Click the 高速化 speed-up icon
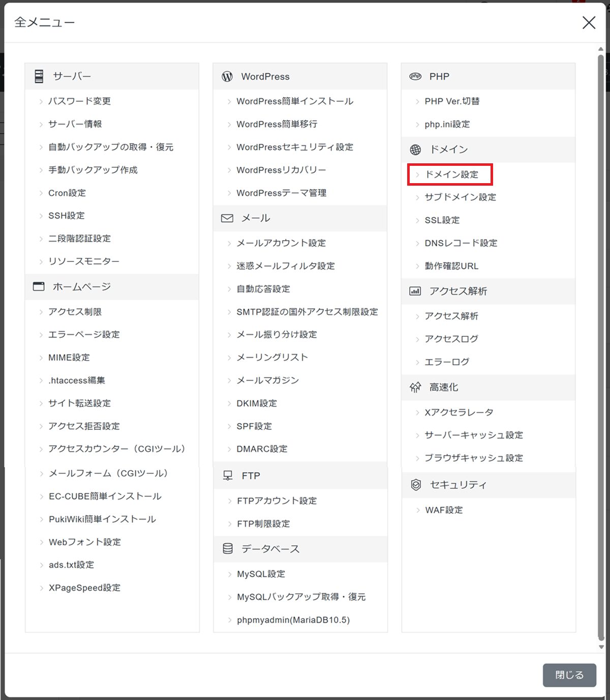Image resolution: width=610 pixels, height=700 pixels. coord(415,387)
